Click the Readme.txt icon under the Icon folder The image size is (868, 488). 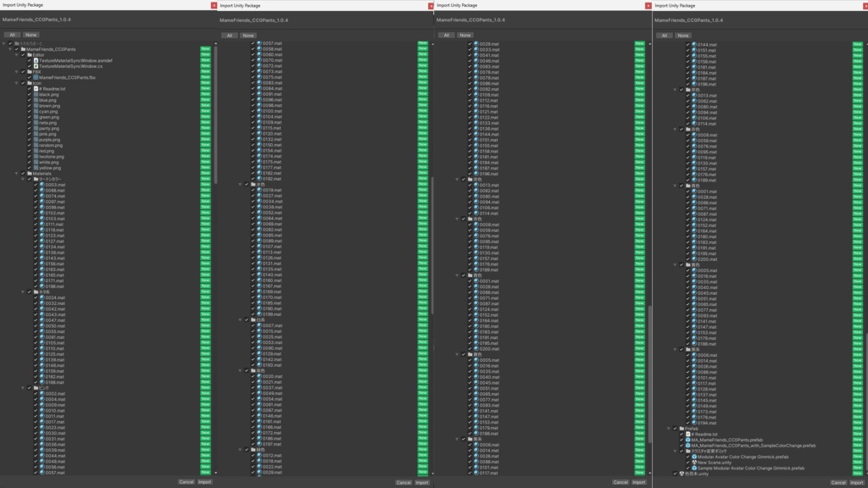pyautogui.click(x=36, y=88)
